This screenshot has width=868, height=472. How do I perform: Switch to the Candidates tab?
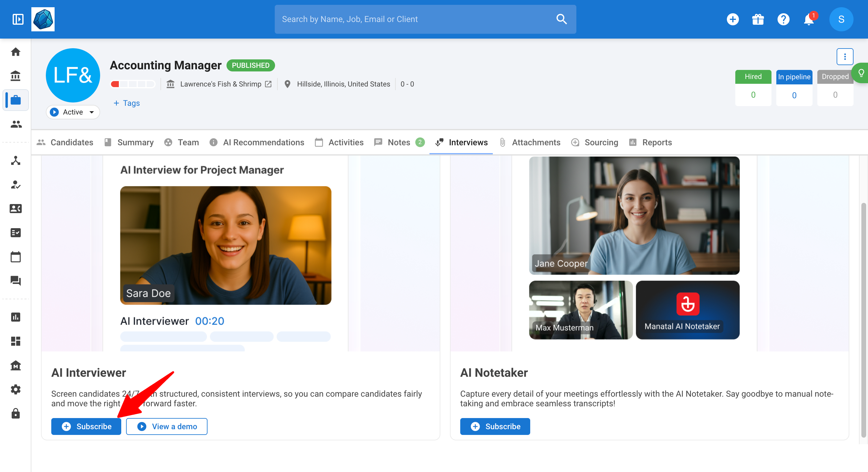[x=65, y=142]
